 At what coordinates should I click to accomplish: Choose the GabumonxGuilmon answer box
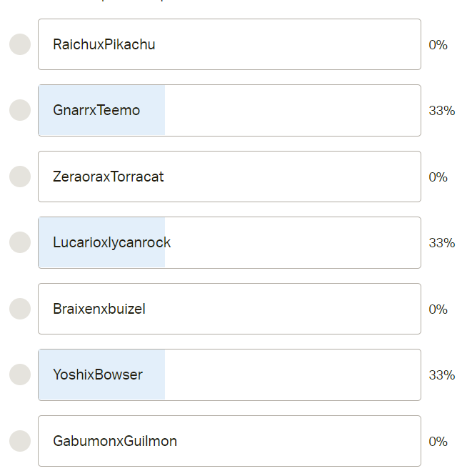click(x=229, y=441)
